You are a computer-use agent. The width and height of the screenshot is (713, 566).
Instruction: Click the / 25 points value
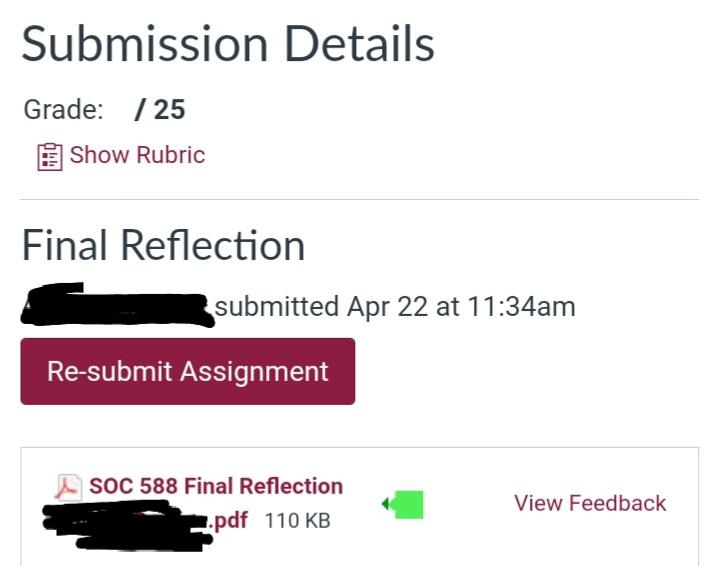[160, 109]
